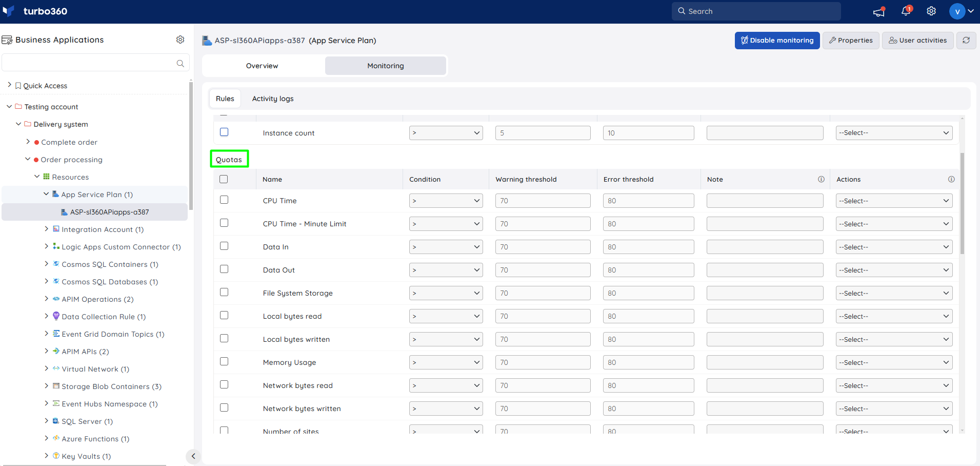Click the sidebar search magnifier icon
The width and height of the screenshot is (980, 466).
(x=181, y=63)
